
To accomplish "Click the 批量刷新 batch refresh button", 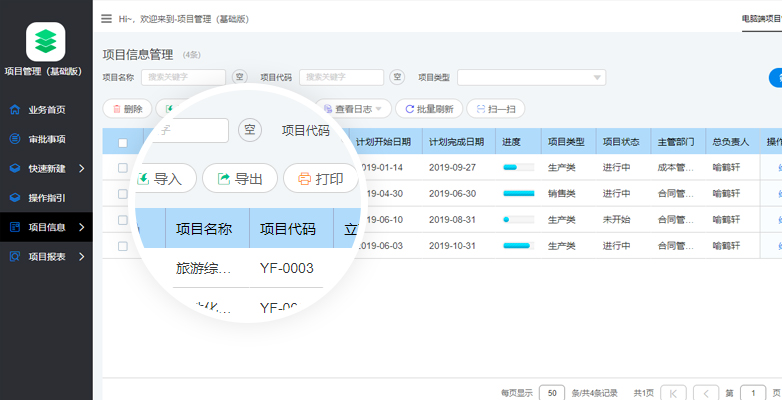I will [x=429, y=109].
